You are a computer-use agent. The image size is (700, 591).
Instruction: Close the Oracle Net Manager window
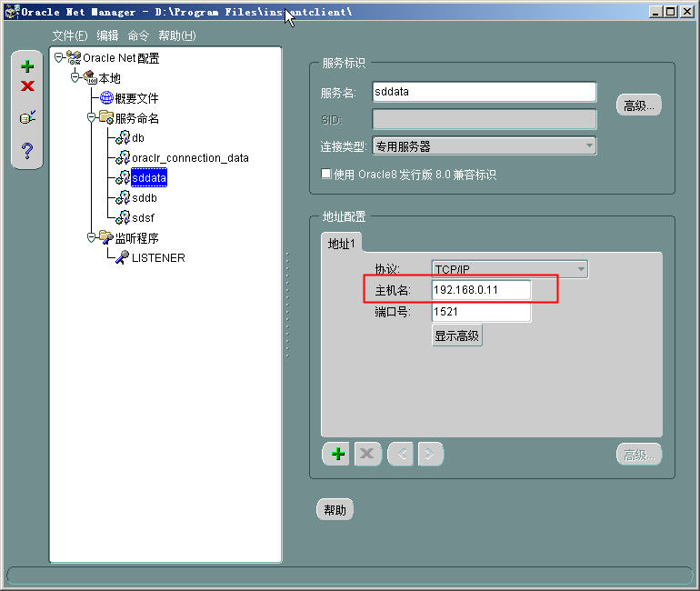click(x=686, y=12)
